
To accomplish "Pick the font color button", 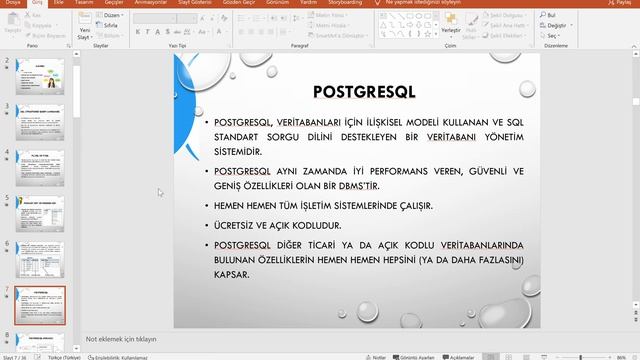I will tap(219, 32).
